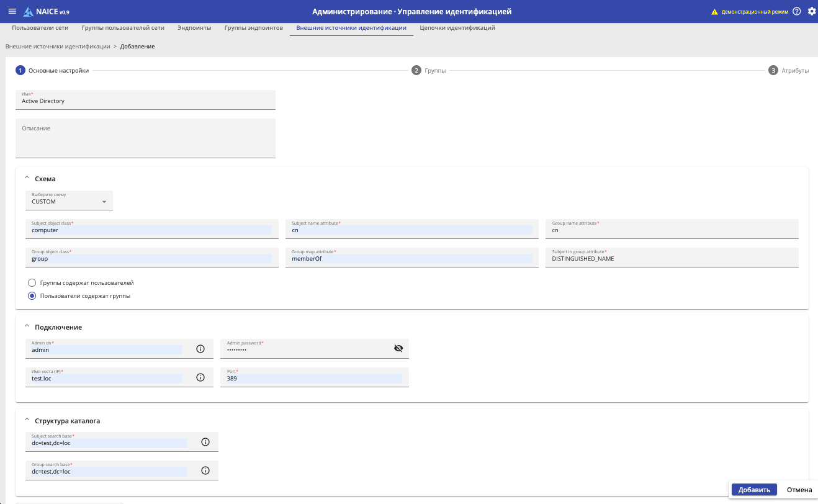Show info for Admin dn field
The image size is (818, 504).
tap(200, 349)
